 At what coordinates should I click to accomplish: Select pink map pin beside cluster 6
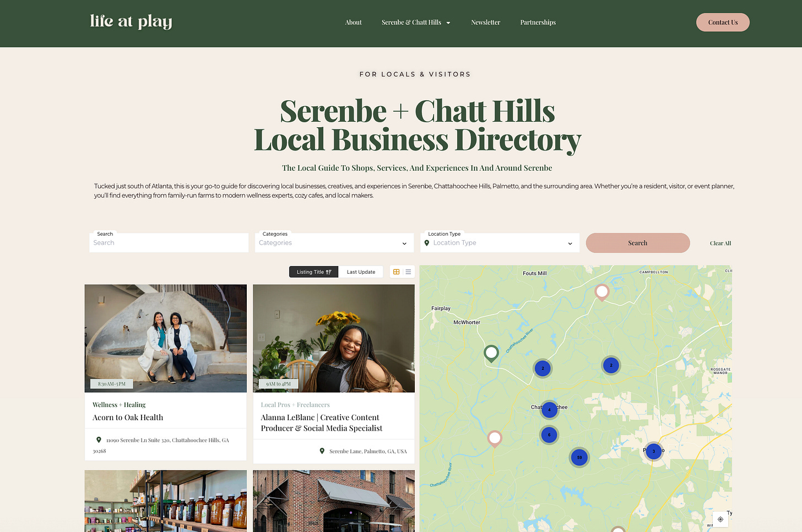(x=495, y=438)
